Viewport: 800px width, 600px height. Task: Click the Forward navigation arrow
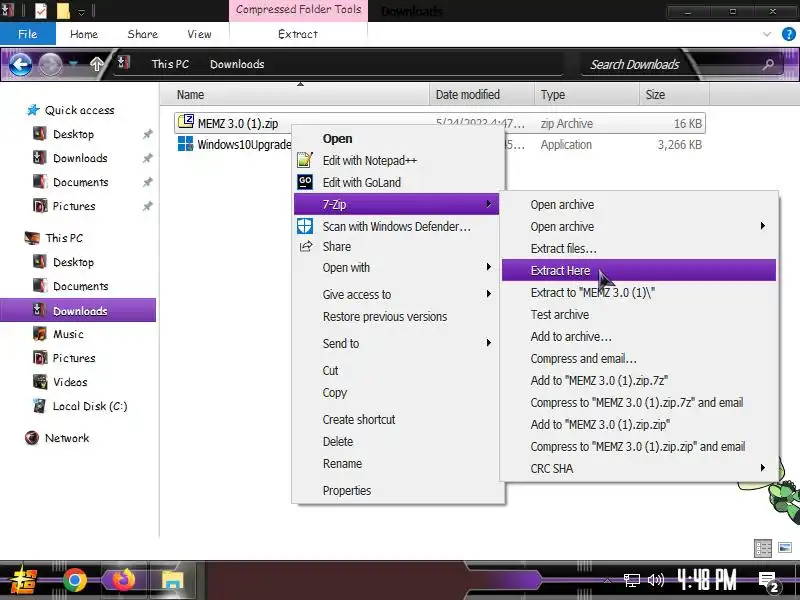[51, 65]
